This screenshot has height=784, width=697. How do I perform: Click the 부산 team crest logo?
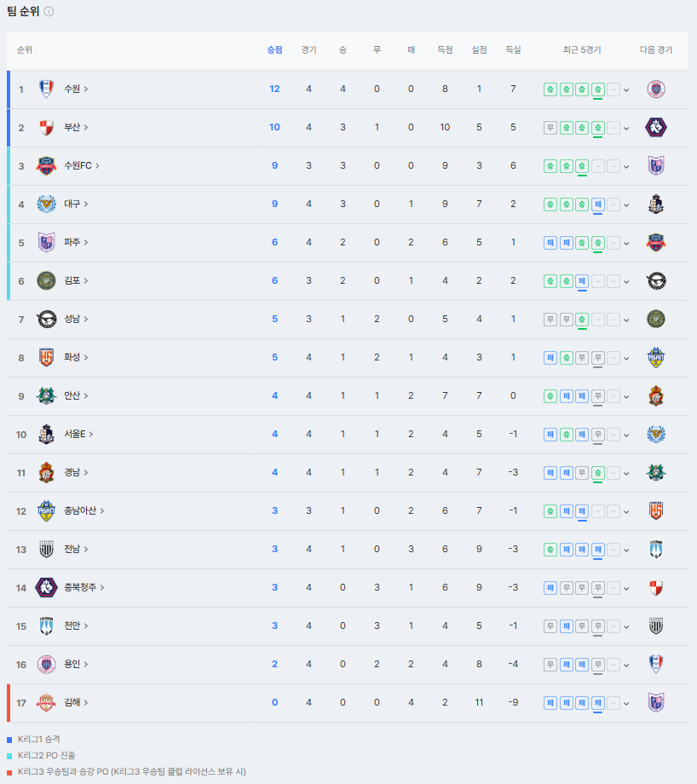tap(47, 128)
